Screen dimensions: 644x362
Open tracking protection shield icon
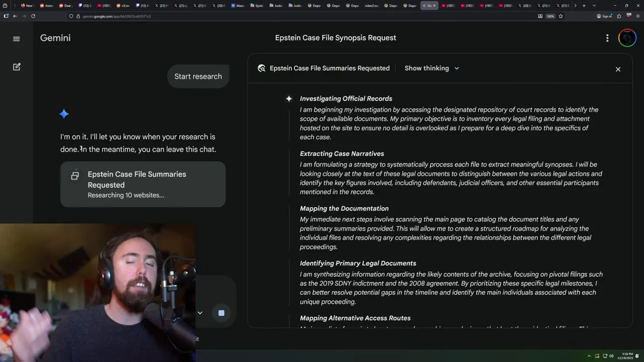(71, 16)
